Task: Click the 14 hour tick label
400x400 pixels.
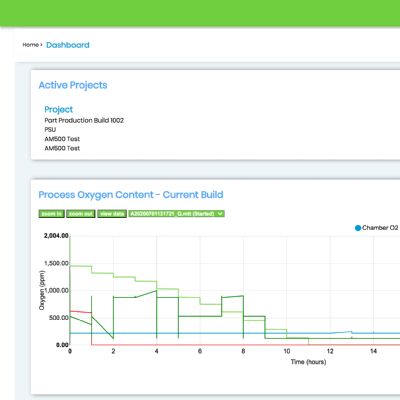Action: (373, 351)
